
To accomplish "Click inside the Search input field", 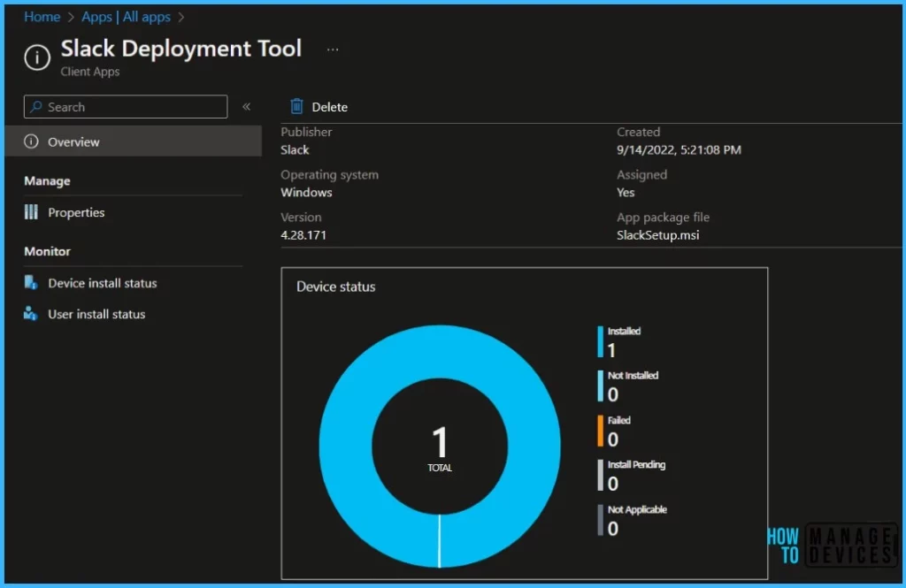I will point(126,107).
